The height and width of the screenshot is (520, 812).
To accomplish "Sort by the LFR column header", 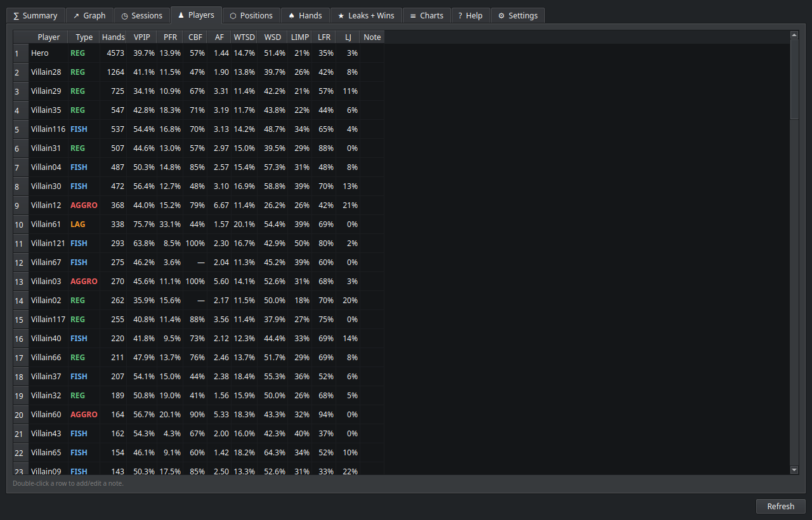I will [324, 37].
